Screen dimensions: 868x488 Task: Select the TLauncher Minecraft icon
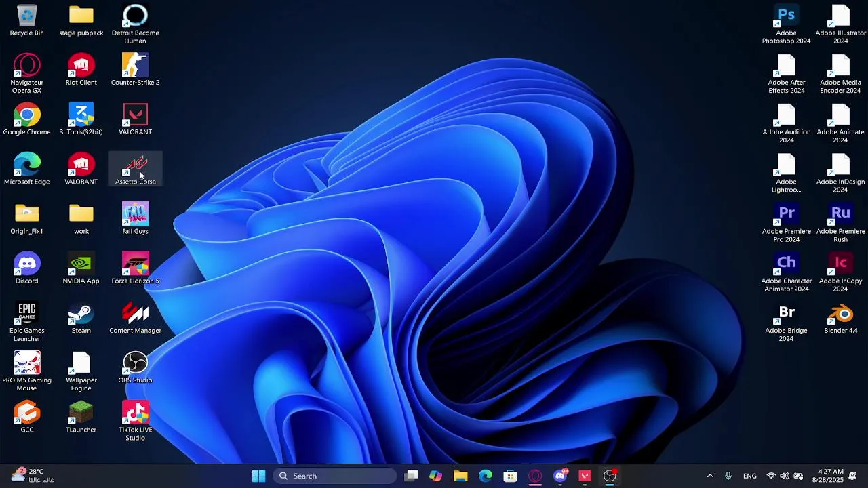point(81,416)
